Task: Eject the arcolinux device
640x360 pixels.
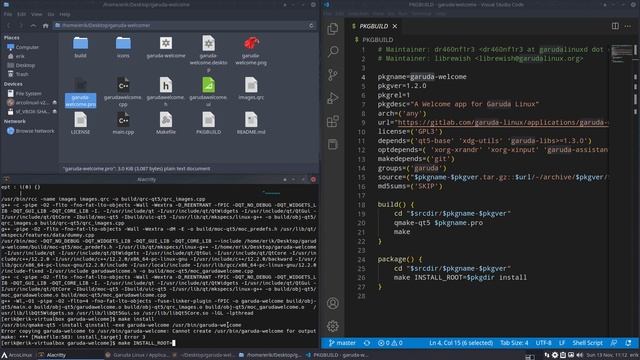Action: (54, 103)
